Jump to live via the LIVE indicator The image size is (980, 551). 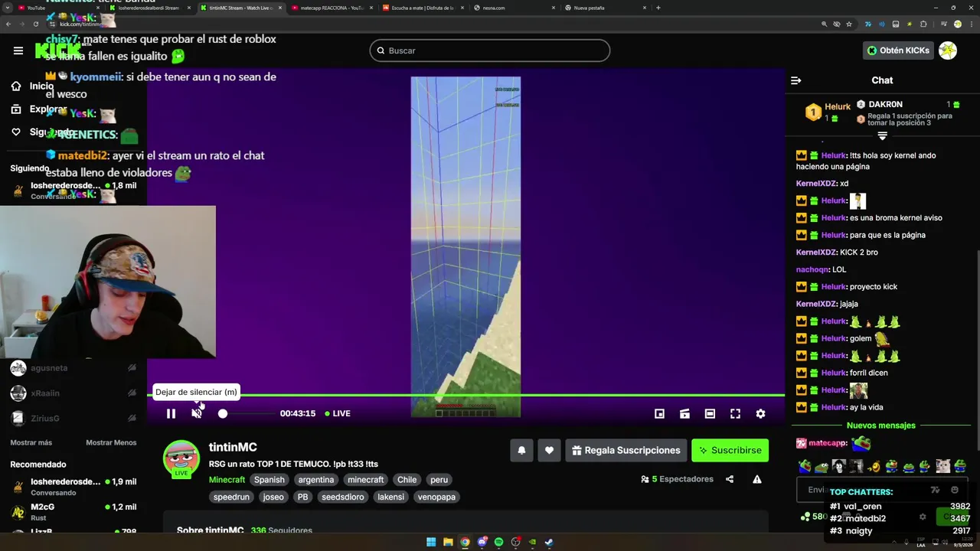(338, 413)
